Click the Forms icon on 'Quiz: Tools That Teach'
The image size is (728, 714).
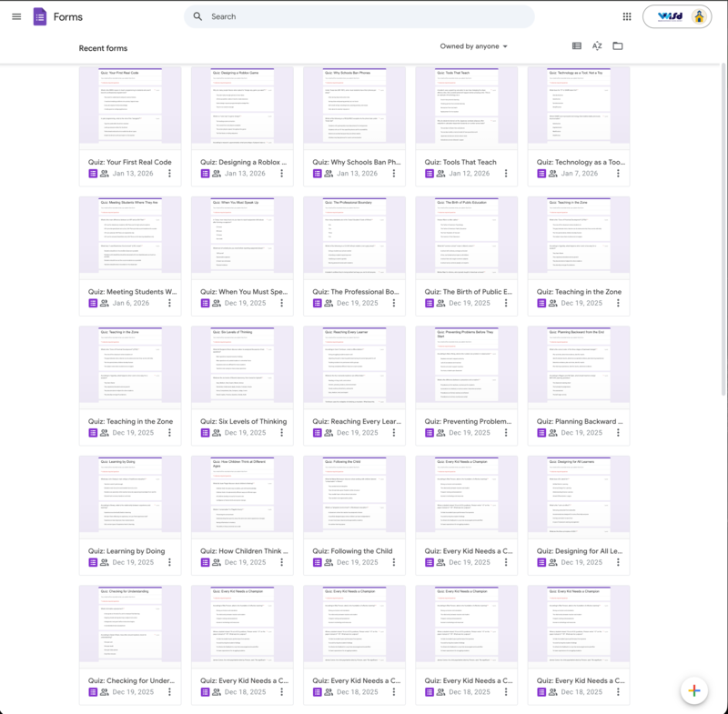[429, 171]
